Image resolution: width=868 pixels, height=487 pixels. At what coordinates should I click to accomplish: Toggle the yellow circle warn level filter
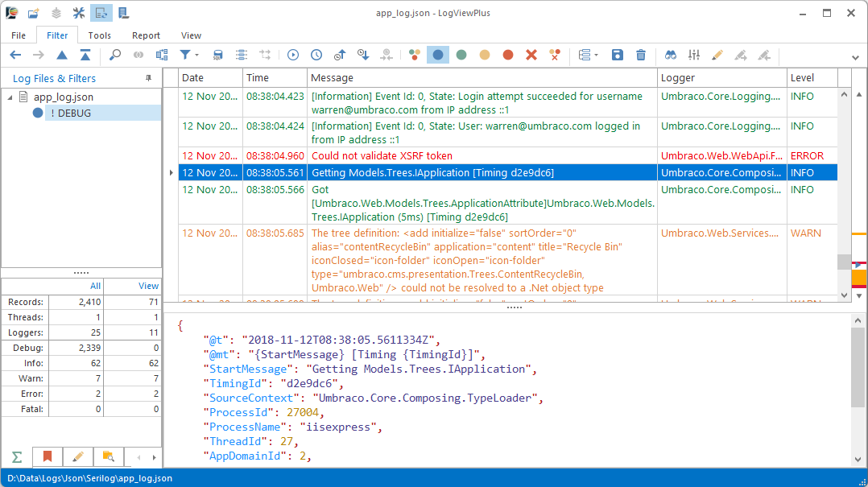(x=485, y=55)
